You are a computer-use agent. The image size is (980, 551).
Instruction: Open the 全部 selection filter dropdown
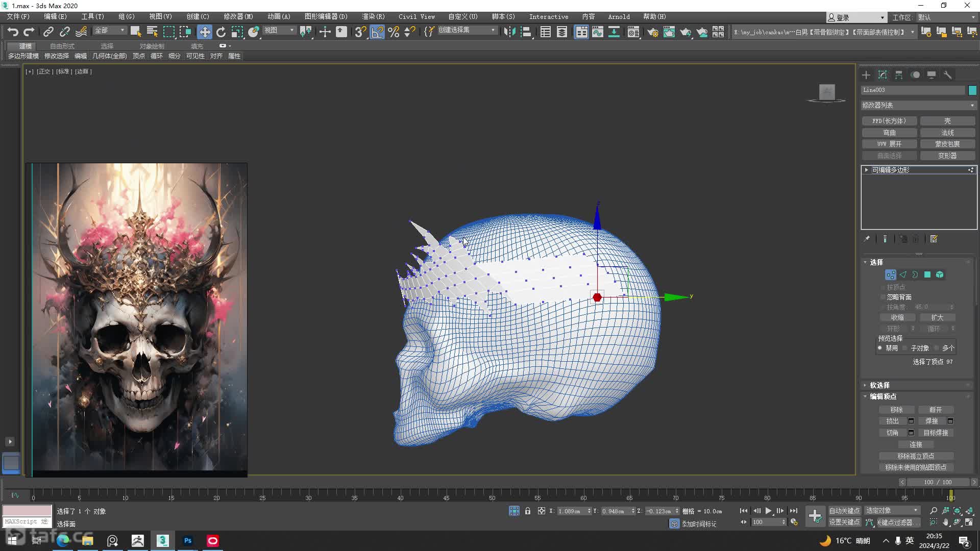pos(109,31)
